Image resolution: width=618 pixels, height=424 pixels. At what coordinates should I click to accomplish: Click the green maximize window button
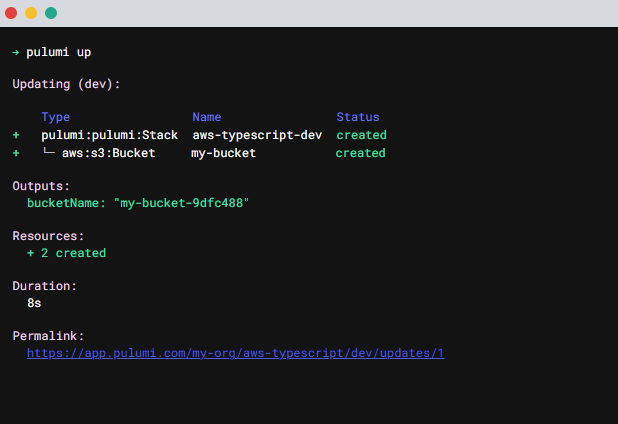[51, 13]
